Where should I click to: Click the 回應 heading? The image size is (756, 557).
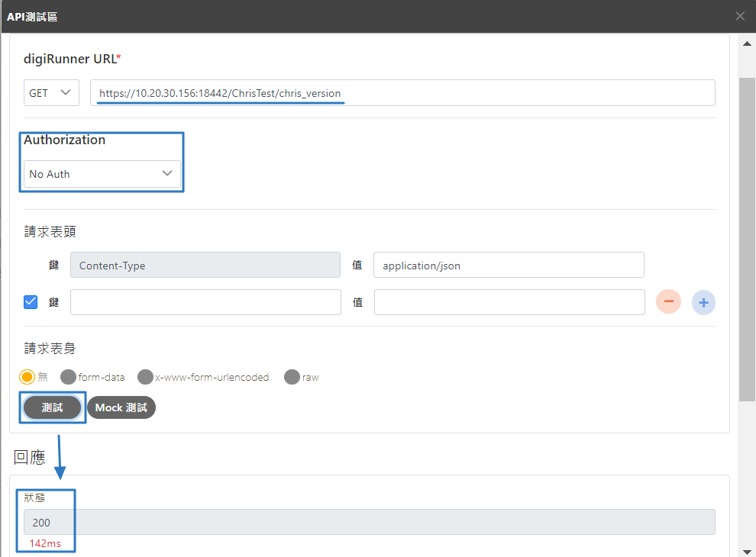[x=30, y=457]
